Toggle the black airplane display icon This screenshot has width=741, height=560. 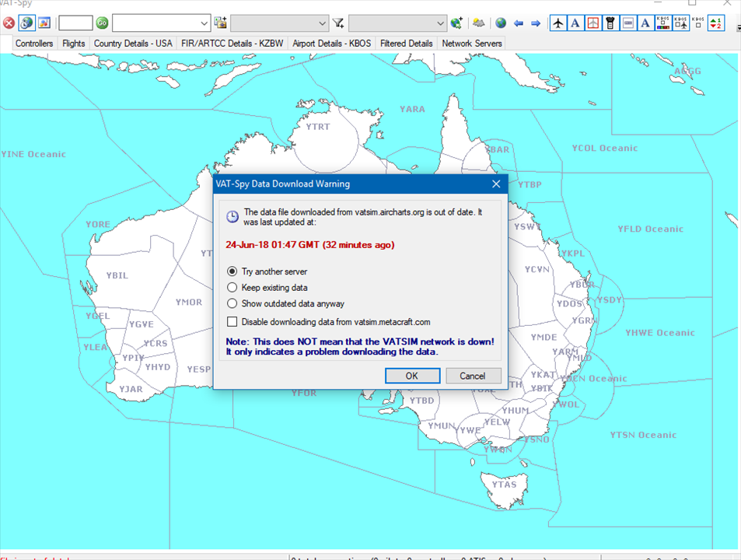[x=558, y=23]
